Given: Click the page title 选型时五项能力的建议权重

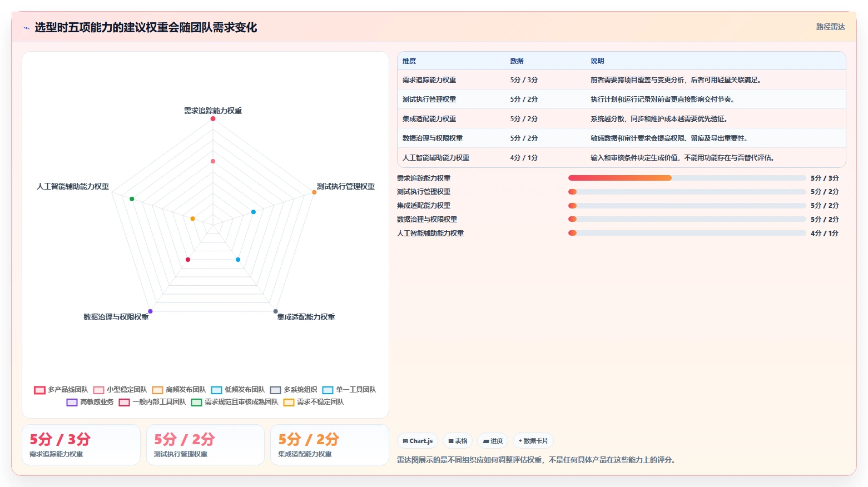Looking at the screenshot, I should coord(146,27).
